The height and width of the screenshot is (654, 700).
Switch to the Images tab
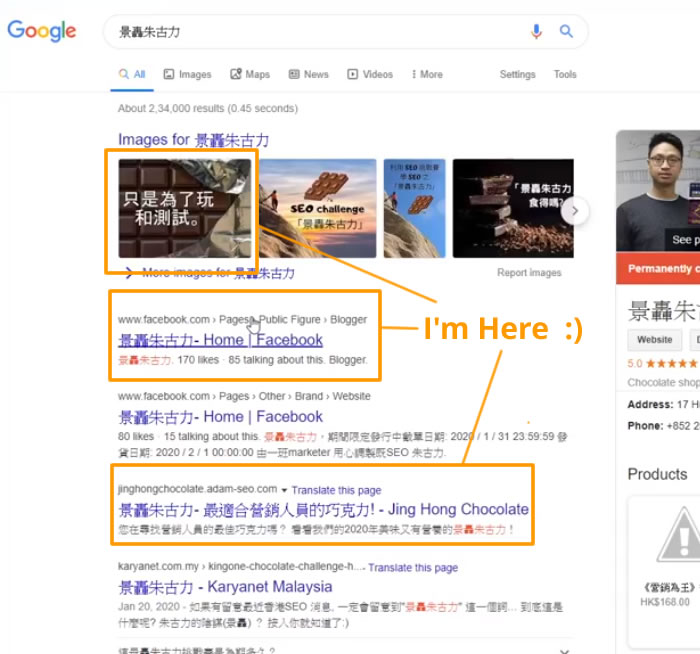point(187,74)
